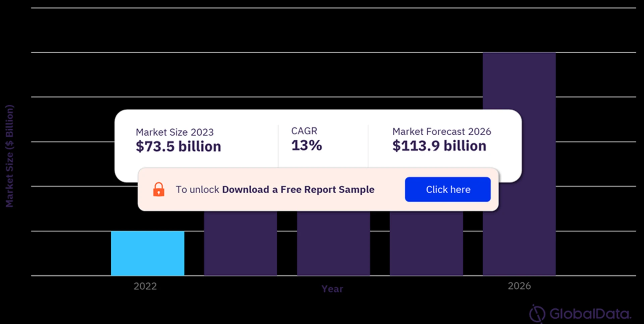Viewport: 644px width, 324px height.
Task: Click the $113.9 billion value
Action: [439, 146]
